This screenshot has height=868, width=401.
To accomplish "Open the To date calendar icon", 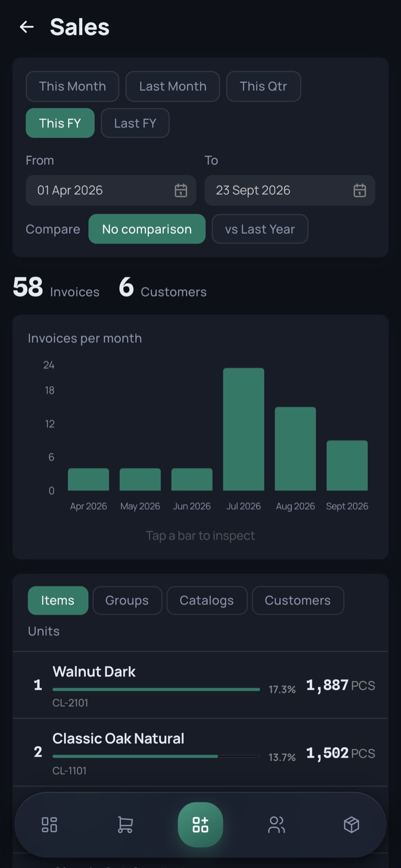I will pos(359,191).
